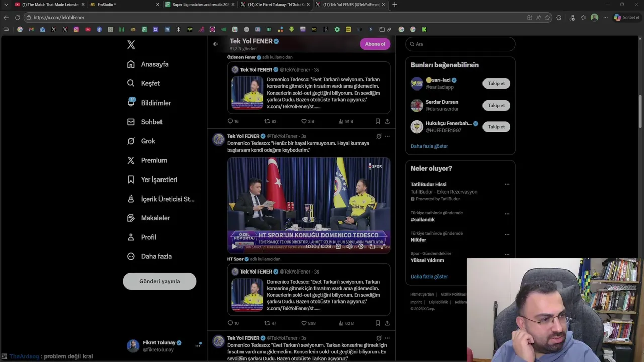Open a new browser tab with plus
Viewport: 644px width, 362px height.
coord(395,5)
